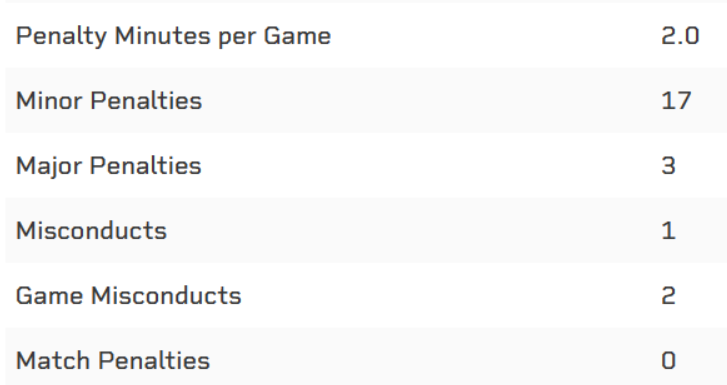
Task: Click the Penalty Minutes per Game label
Action: click(x=173, y=37)
